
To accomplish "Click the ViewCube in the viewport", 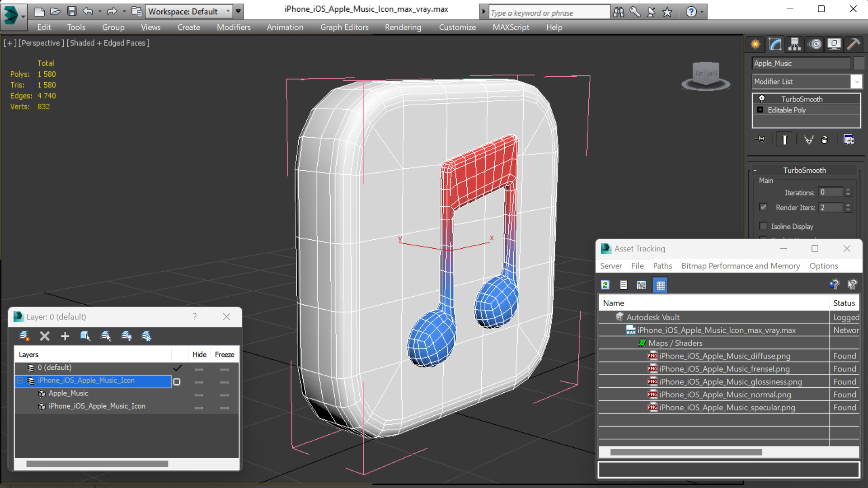I will tap(706, 75).
